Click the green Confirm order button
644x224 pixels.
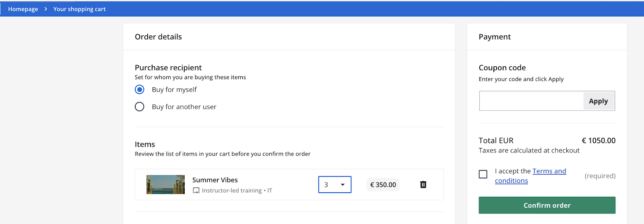pyautogui.click(x=547, y=205)
